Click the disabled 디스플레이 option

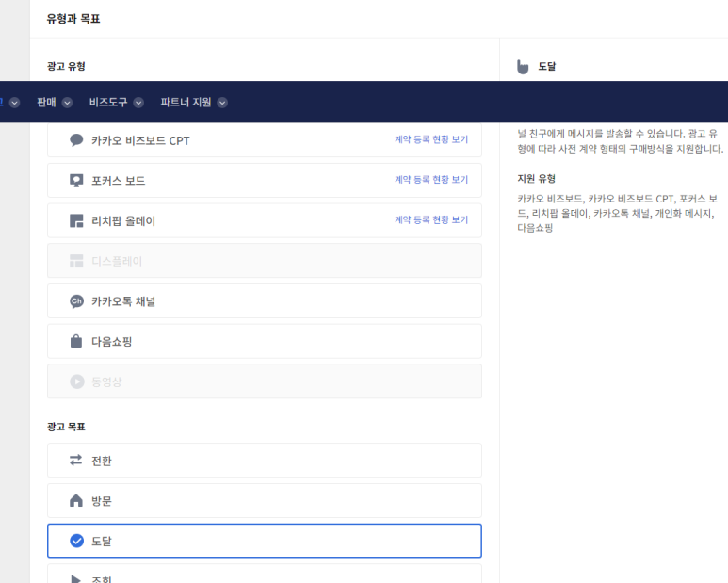265,261
